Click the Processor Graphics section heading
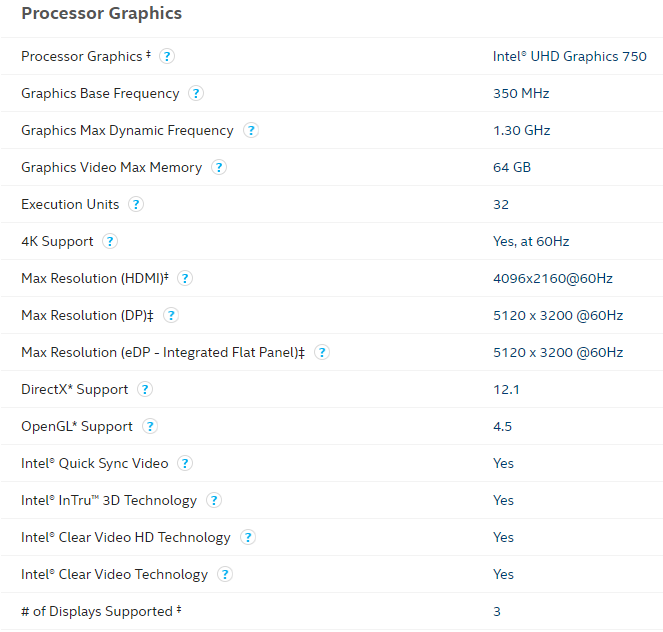Viewport: 663px width, 632px height. click(x=101, y=14)
